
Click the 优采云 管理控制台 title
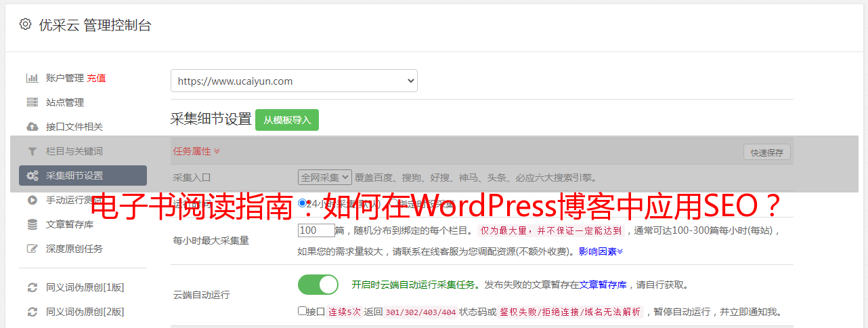coord(95,25)
